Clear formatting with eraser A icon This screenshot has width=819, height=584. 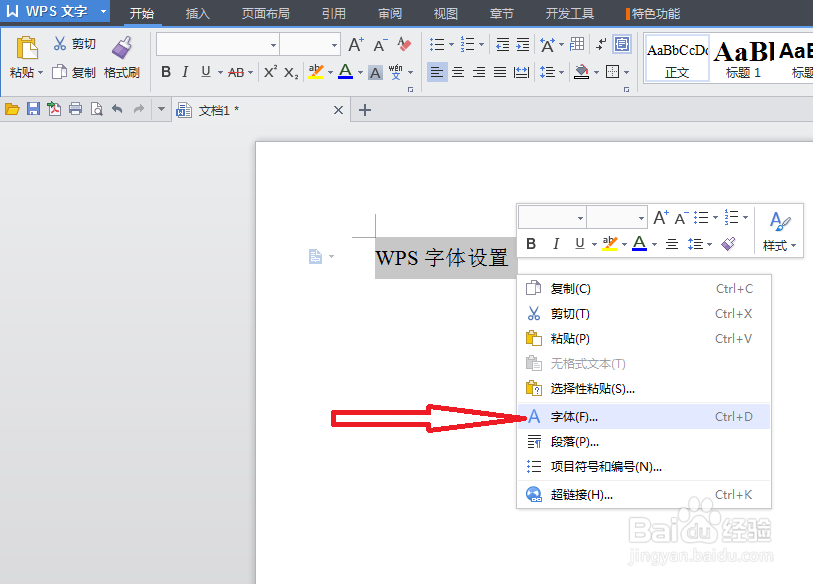point(404,44)
